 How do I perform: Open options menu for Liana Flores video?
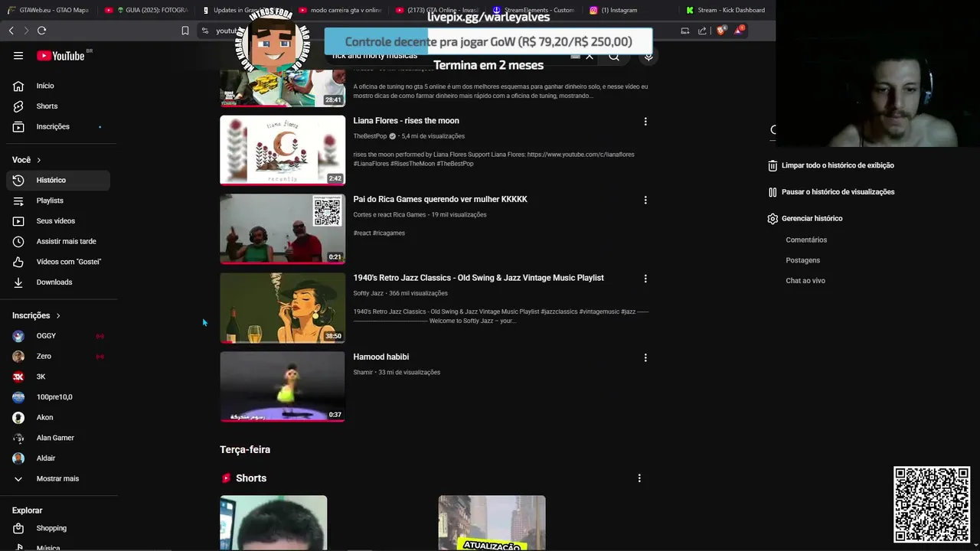pyautogui.click(x=645, y=122)
